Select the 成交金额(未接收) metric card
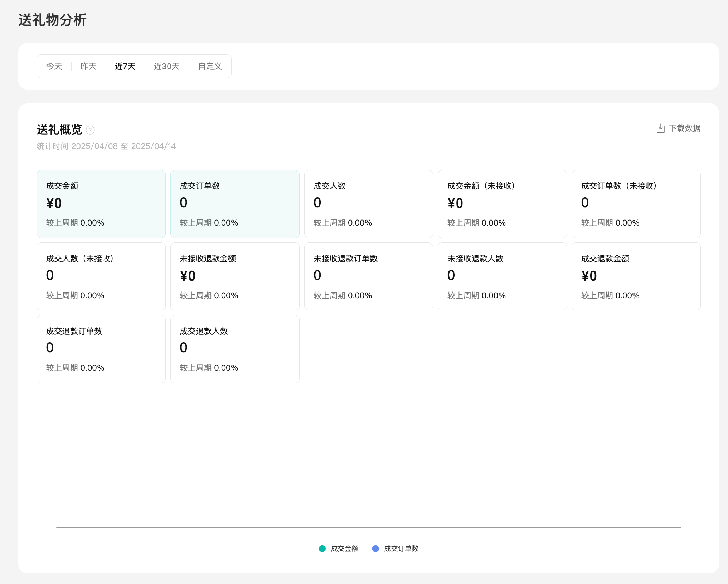Image resolution: width=728 pixels, height=584 pixels. (502, 204)
